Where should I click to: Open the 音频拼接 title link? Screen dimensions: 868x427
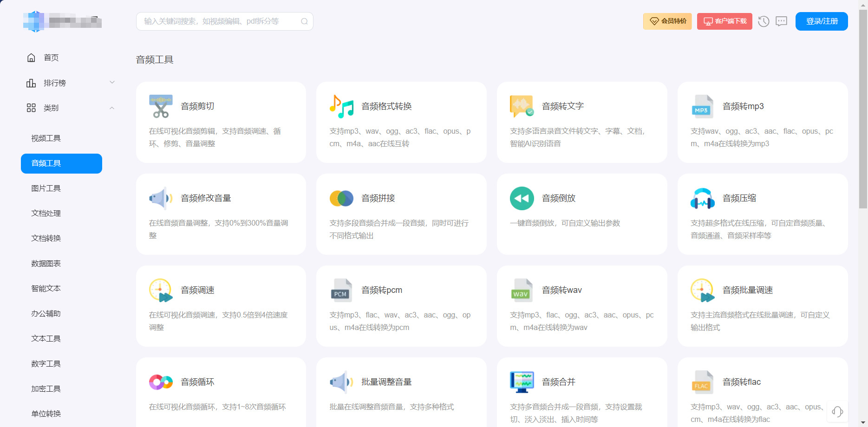click(x=378, y=198)
